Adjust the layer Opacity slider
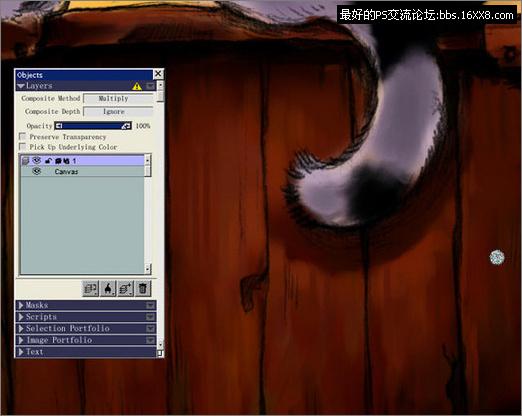Image resolution: width=522 pixels, height=416 pixels. (93, 126)
